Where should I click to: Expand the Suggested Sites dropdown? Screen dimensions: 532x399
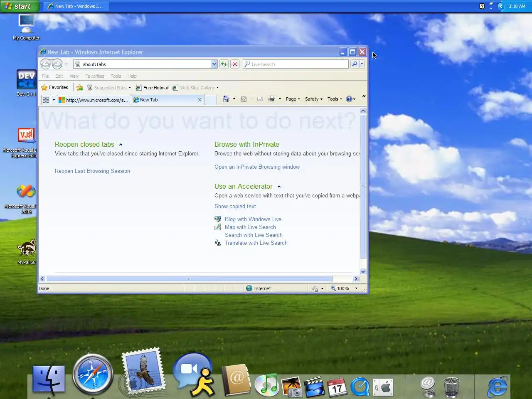(130, 88)
